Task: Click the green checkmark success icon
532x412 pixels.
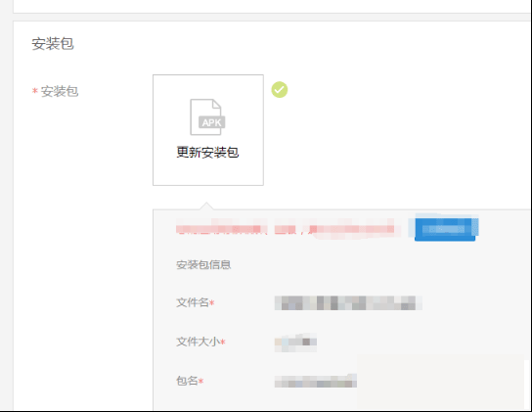Action: [280, 90]
